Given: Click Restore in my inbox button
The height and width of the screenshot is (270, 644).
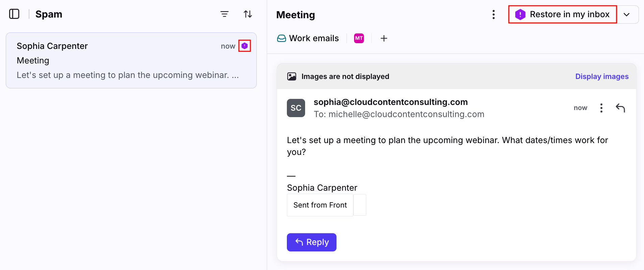Looking at the screenshot, I should (563, 15).
